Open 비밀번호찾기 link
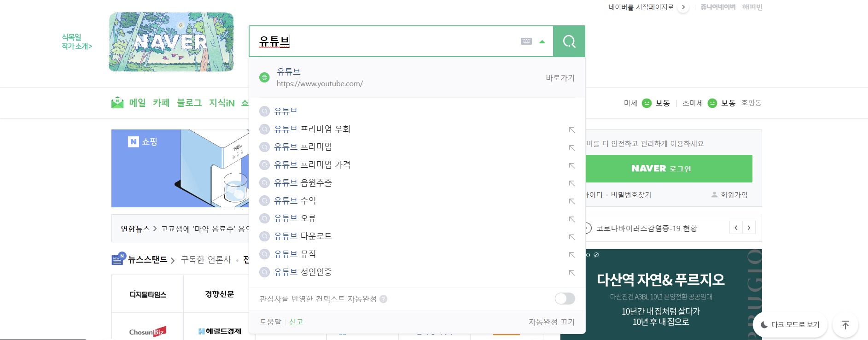Screen dimensions: 868x340 (631, 195)
